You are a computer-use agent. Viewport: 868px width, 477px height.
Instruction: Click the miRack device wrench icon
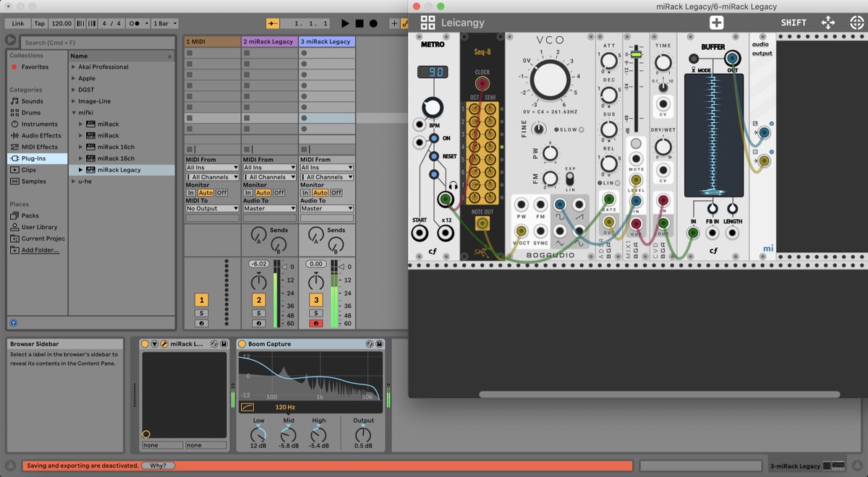[164, 344]
